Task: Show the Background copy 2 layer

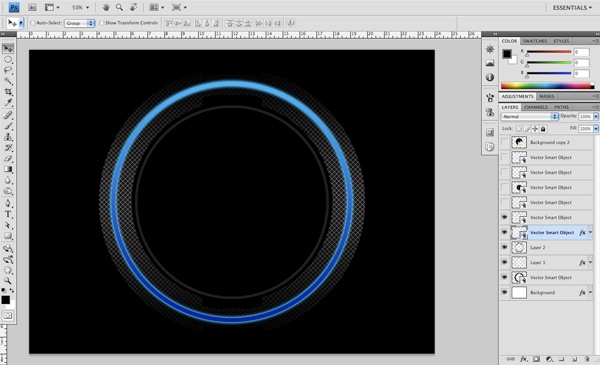Action: click(x=504, y=142)
